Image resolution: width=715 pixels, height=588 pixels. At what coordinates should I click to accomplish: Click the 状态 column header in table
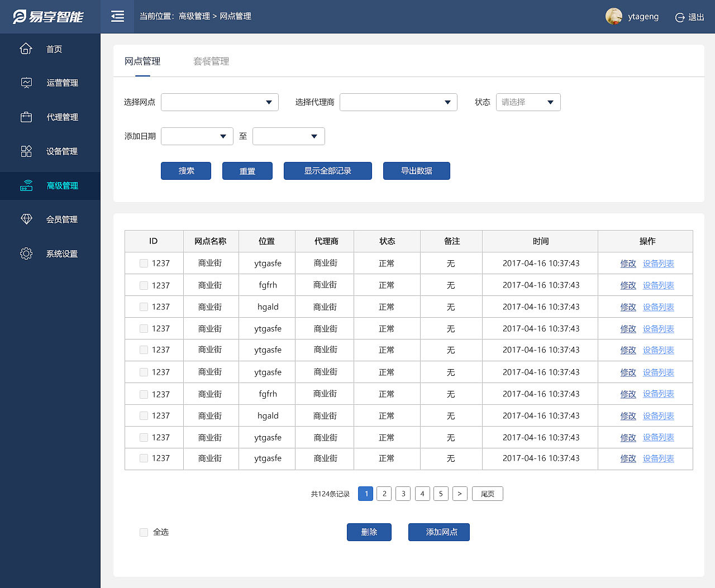click(x=387, y=241)
